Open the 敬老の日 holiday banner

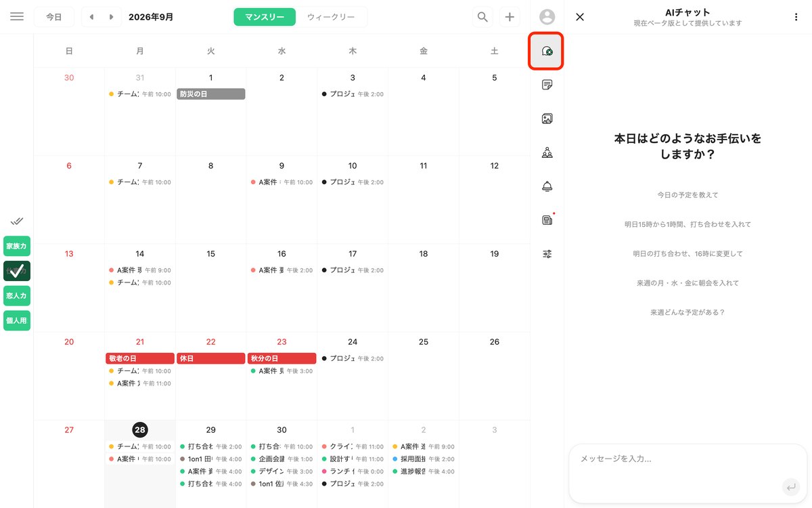pyautogui.click(x=139, y=358)
